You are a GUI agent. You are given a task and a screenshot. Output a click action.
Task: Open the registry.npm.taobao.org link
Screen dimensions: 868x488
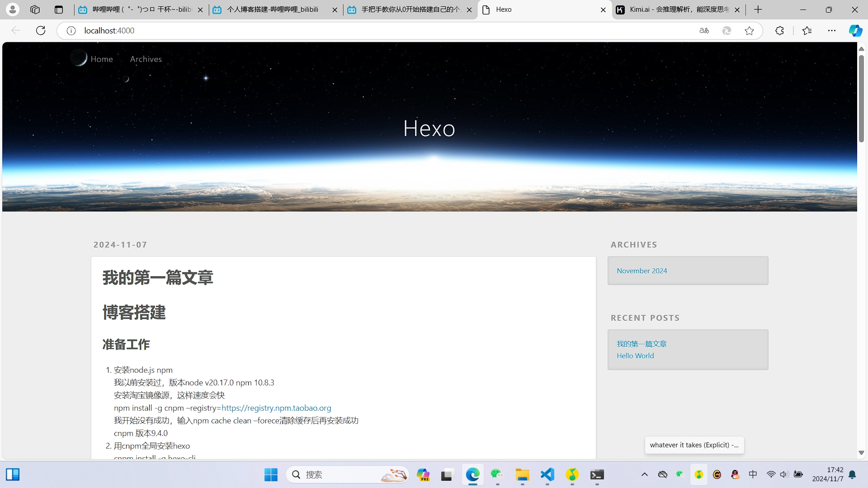[x=276, y=408]
